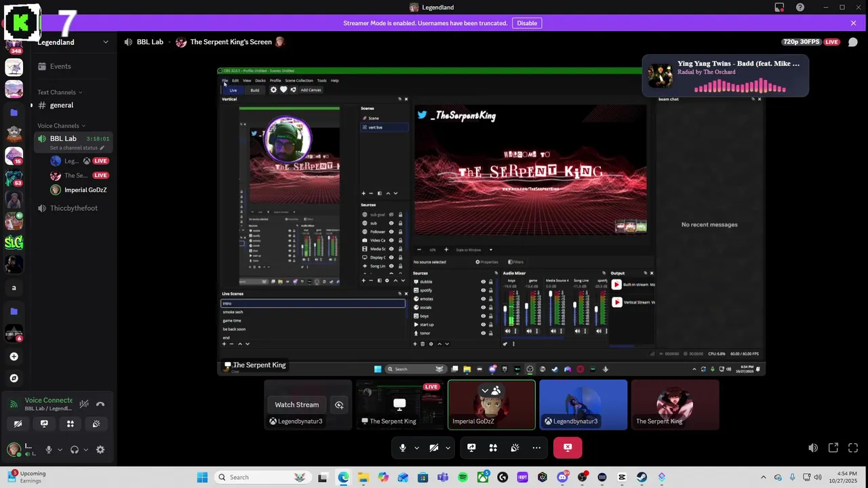Image resolution: width=868 pixels, height=488 pixels.
Task: Open Discord help icon in title bar
Action: 800,7
